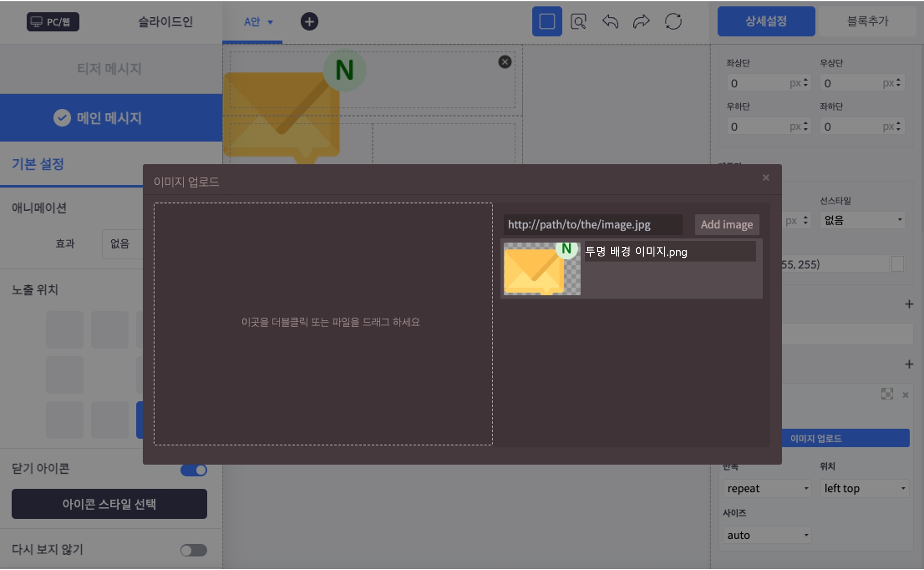Enable the 다시 보지 않기 switch

click(194, 550)
